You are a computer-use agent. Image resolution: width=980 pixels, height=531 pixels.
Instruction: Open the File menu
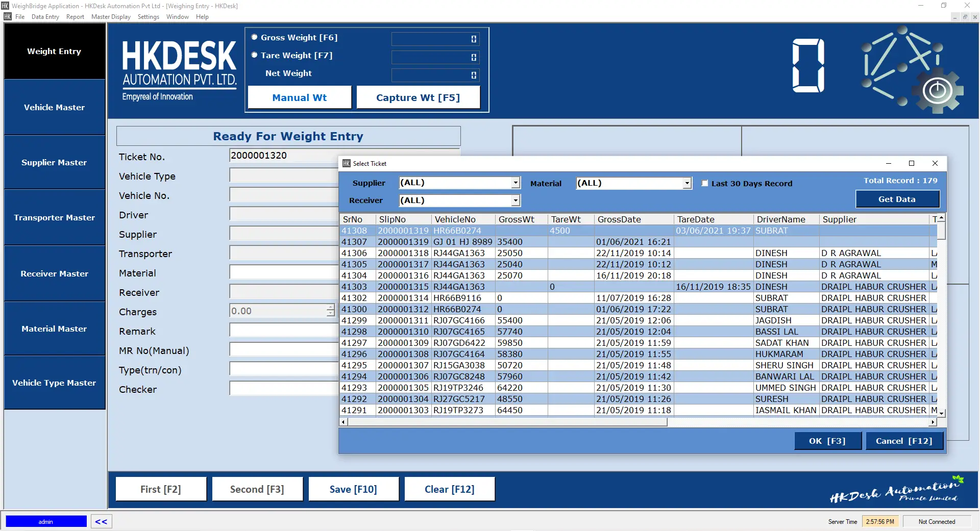coord(20,17)
